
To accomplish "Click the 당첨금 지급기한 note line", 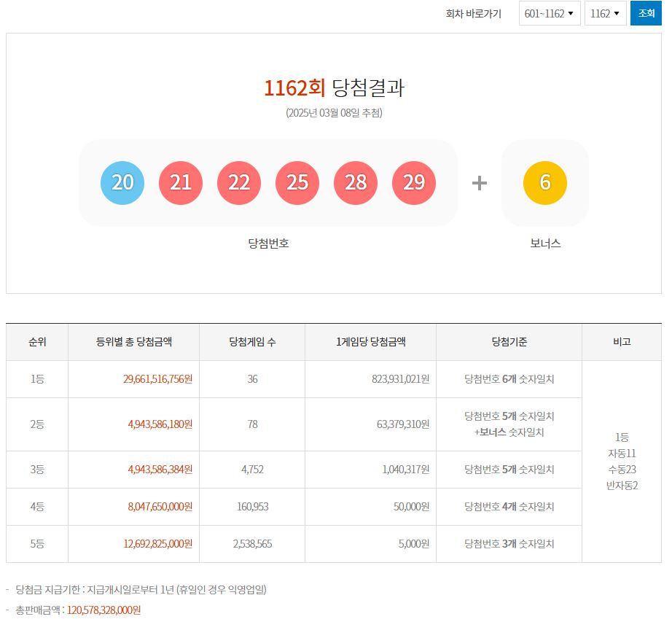I will click(x=141, y=590).
